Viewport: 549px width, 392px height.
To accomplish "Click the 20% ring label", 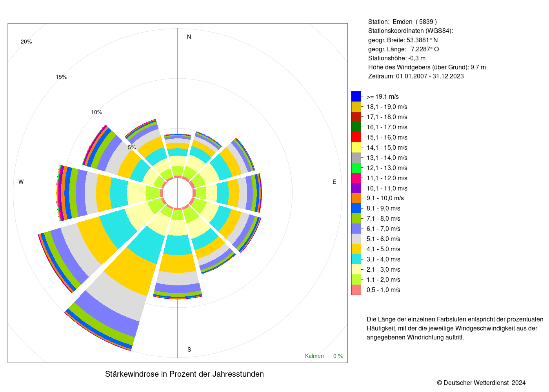I will point(26,42).
